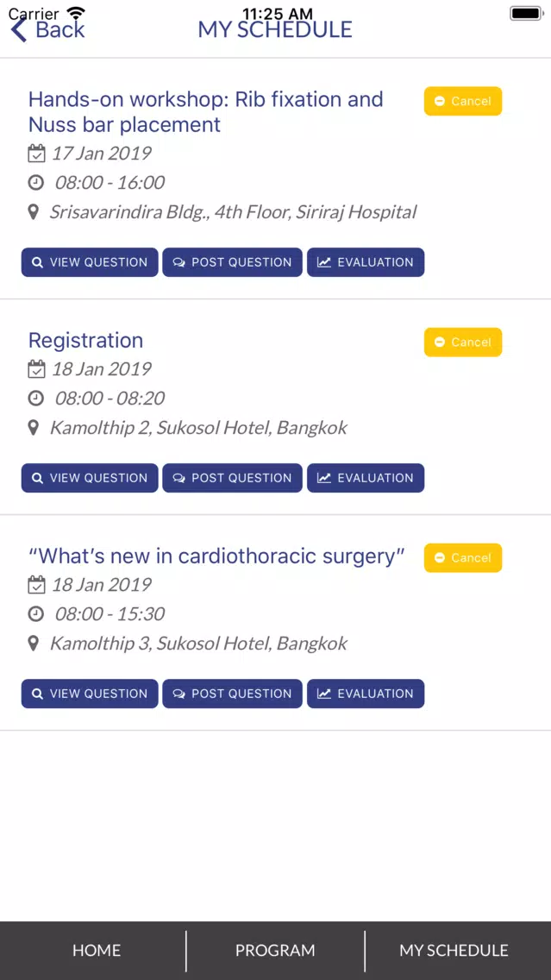Post a question for Registration session

(233, 478)
